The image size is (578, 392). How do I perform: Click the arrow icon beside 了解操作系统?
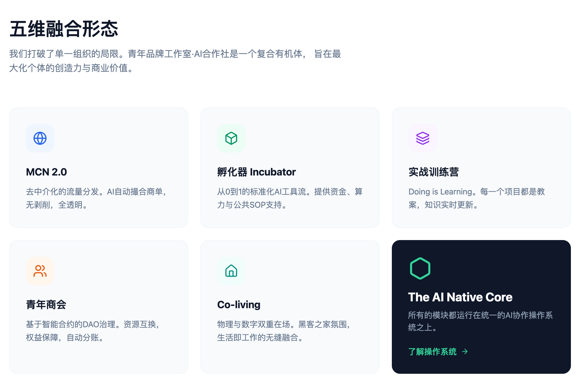(465, 351)
